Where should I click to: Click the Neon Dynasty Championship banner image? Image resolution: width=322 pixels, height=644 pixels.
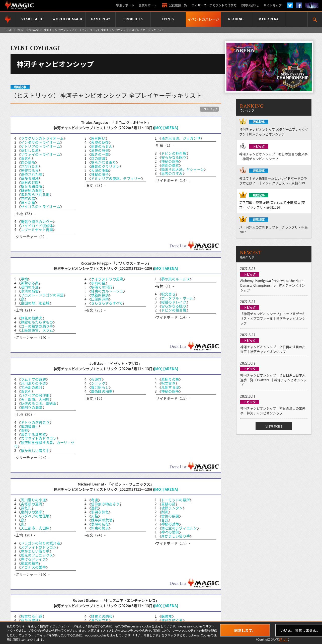pos(269,67)
